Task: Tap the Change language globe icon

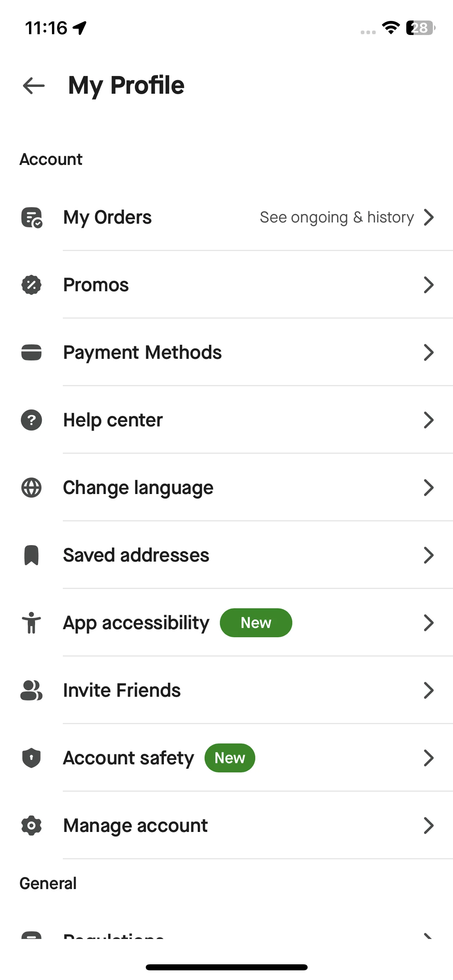Action: point(31,488)
